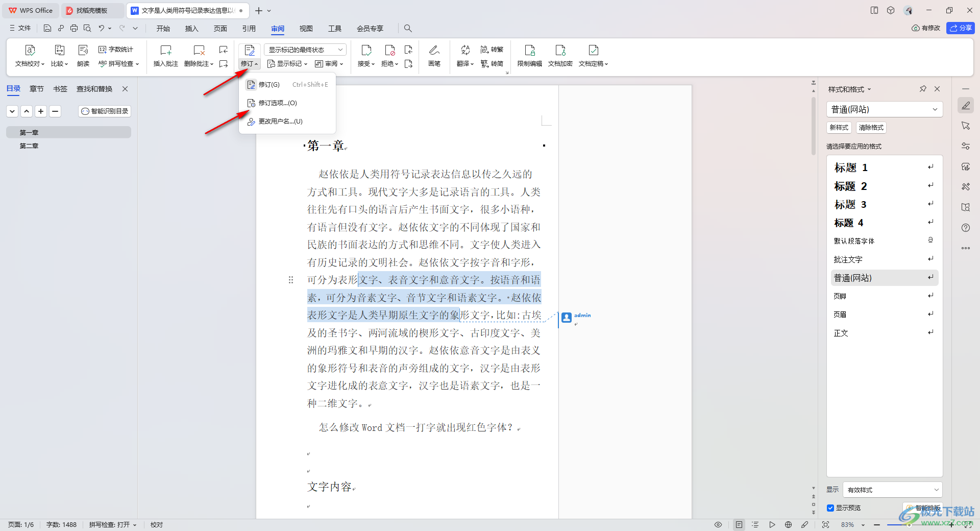Click 智能识别目录 button
Viewport: 980px width, 531px height.
pos(105,111)
